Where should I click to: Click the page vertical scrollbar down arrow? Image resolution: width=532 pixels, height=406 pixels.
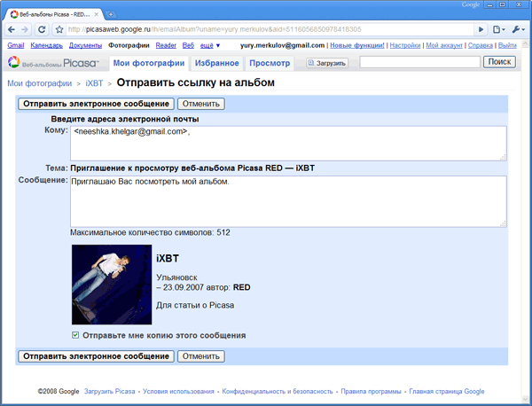(525, 398)
